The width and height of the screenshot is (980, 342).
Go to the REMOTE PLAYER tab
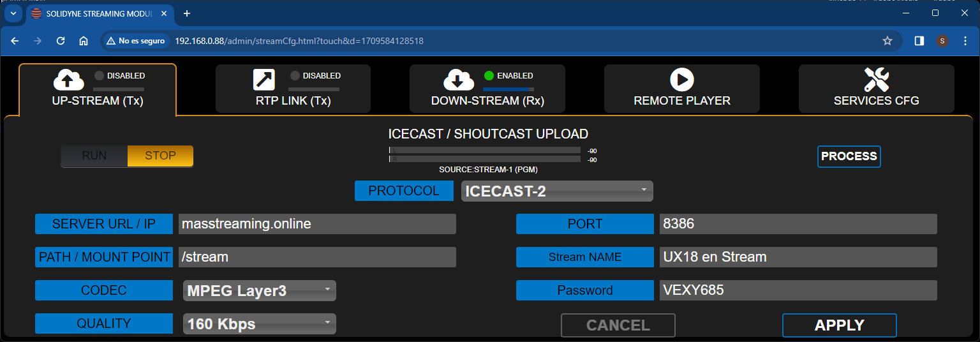coord(682,89)
